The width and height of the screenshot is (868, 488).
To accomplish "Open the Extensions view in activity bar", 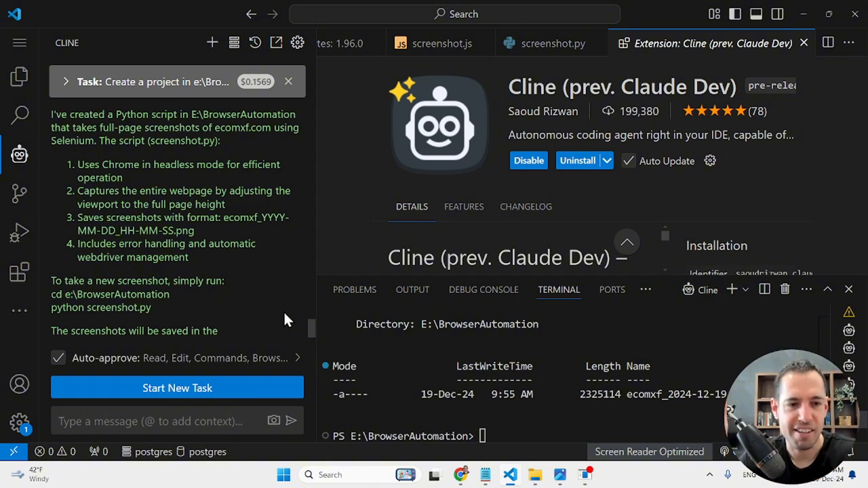I will click(x=19, y=272).
